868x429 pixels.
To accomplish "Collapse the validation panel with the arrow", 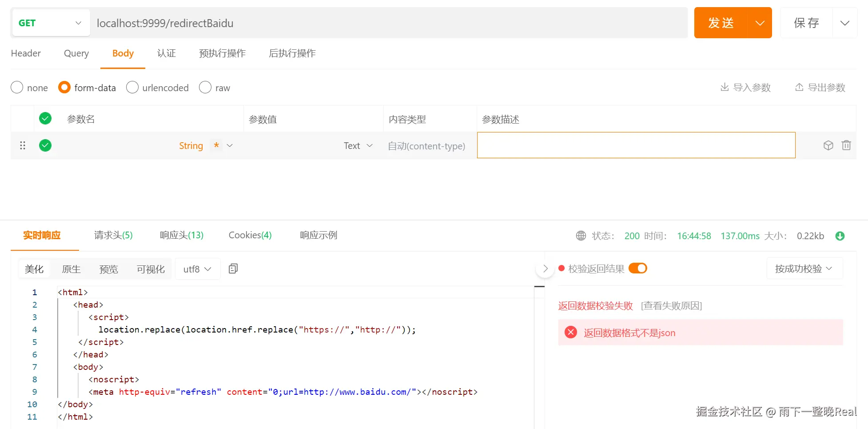I will click(545, 269).
